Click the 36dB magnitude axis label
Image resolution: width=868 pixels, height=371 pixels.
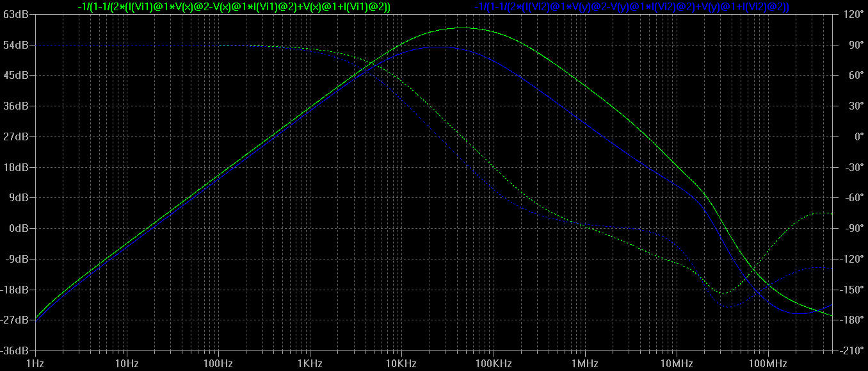tap(17, 106)
